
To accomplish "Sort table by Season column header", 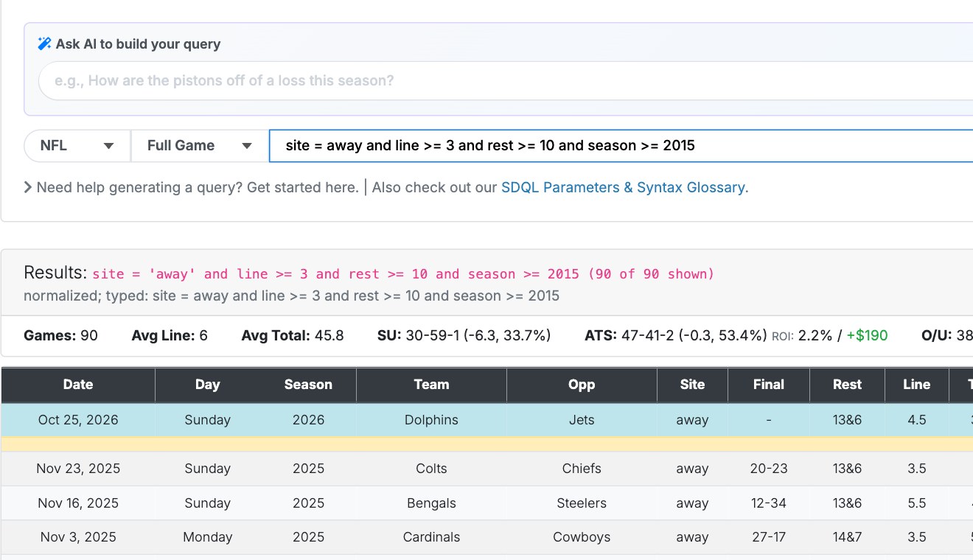I will pyautogui.click(x=308, y=385).
